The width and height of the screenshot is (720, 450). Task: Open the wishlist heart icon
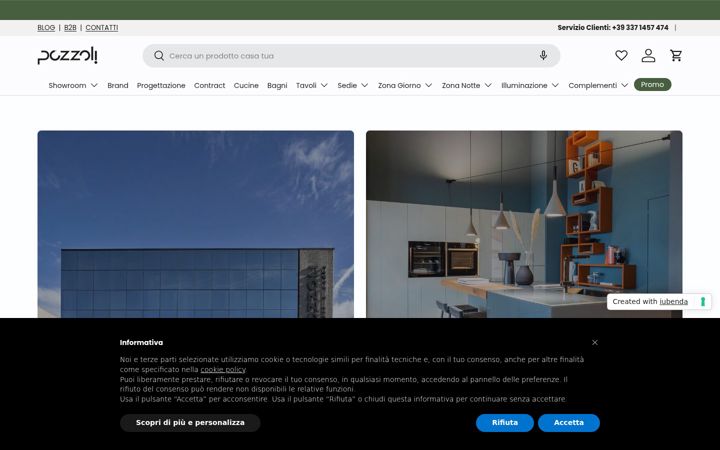click(x=621, y=56)
